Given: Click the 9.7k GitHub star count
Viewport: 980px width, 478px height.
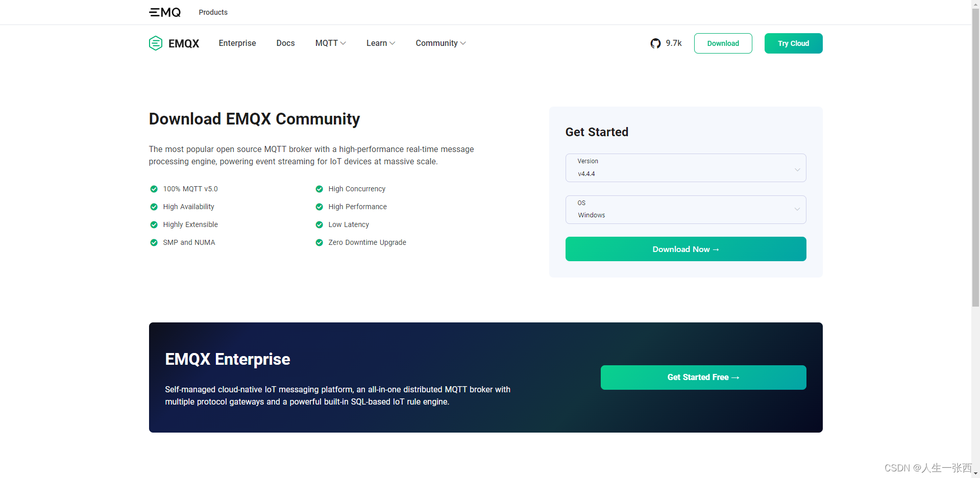Looking at the screenshot, I should coord(674,43).
